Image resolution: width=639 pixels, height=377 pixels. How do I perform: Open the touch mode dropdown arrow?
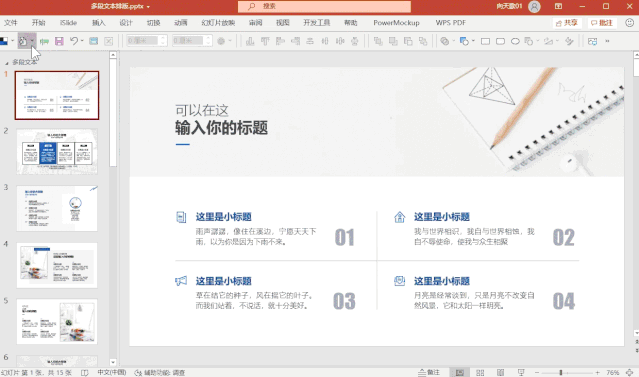[x=32, y=41]
